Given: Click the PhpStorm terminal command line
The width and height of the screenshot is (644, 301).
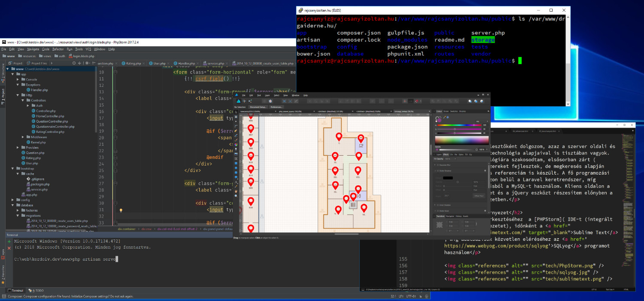Looking at the screenshot, I should click(65, 259).
